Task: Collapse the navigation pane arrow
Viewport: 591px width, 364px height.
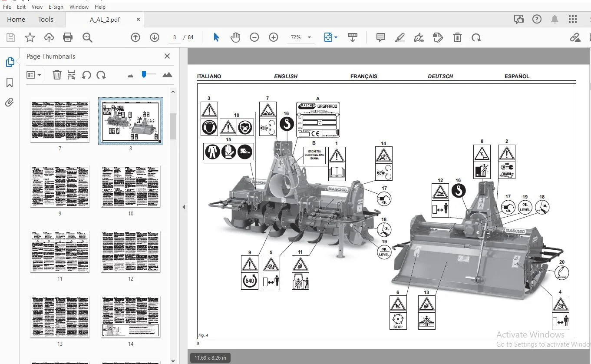Action: (184, 207)
